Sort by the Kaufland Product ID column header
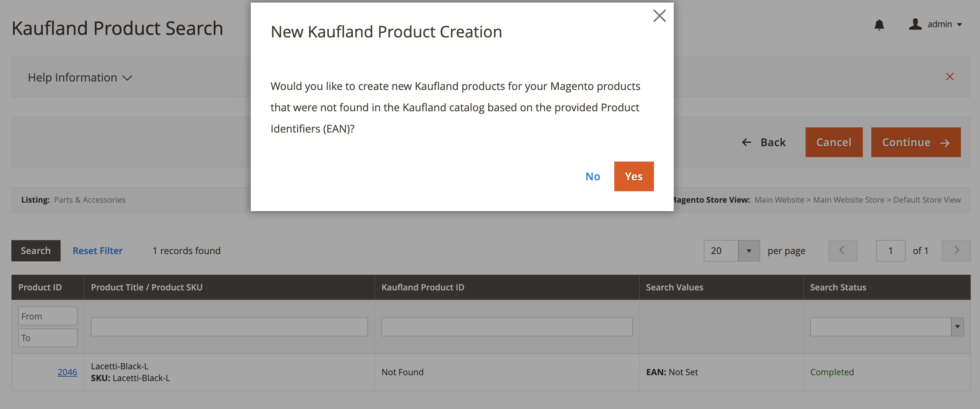The image size is (980, 409). click(x=423, y=287)
